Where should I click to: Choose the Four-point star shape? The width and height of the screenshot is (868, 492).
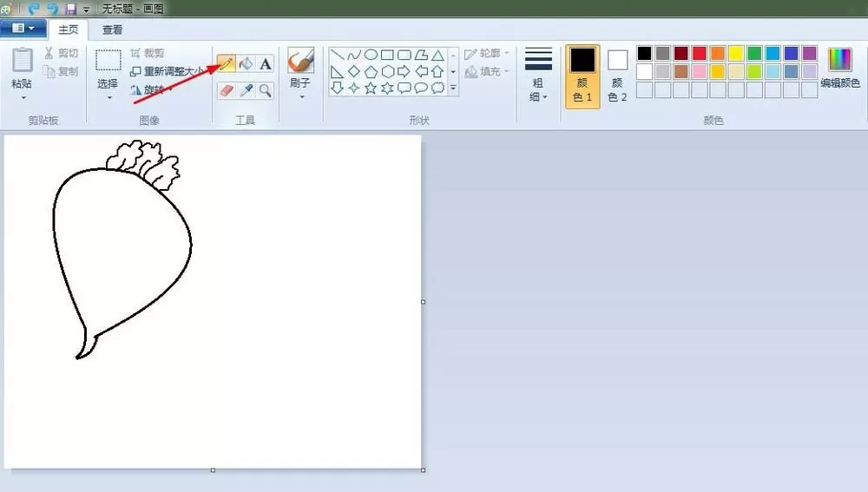click(354, 88)
